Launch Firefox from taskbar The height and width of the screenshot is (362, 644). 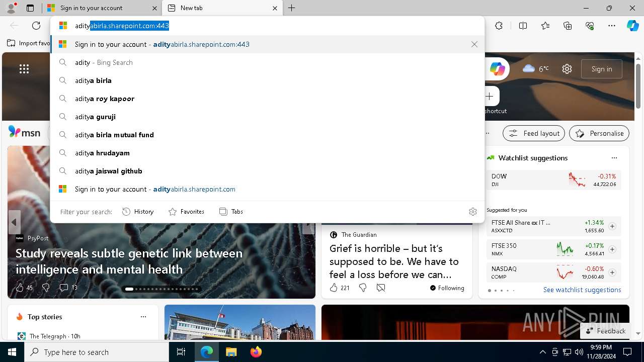(x=256, y=352)
